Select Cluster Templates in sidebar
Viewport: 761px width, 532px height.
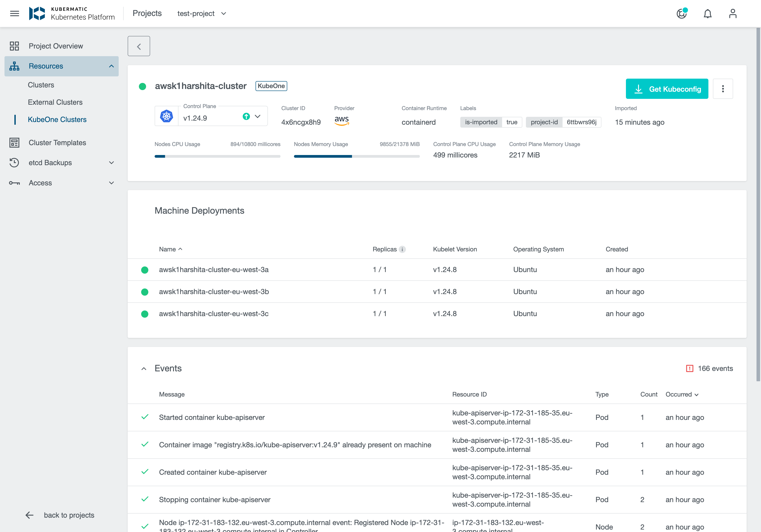tap(57, 143)
